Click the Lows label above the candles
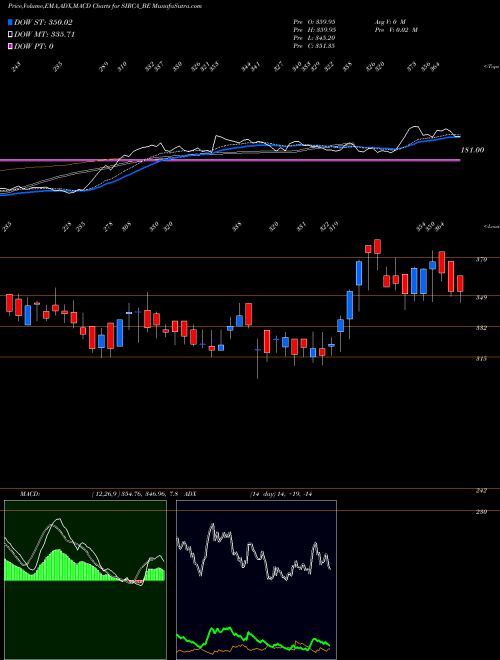Image resolution: width=500 pixels, height=660 pixels. click(491, 226)
